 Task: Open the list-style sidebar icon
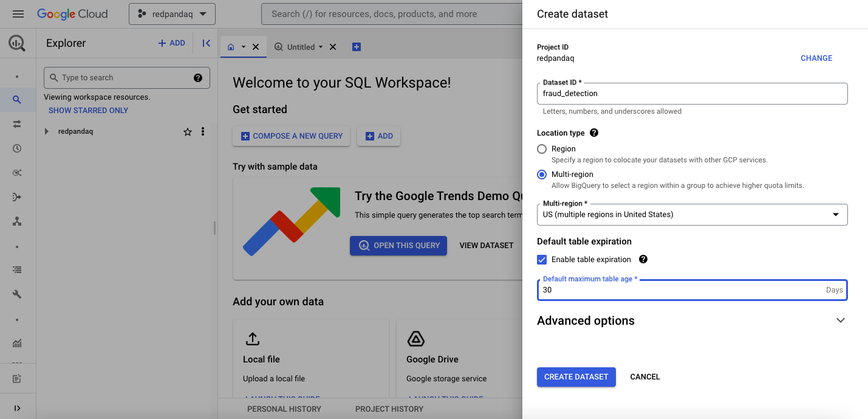pos(17,269)
